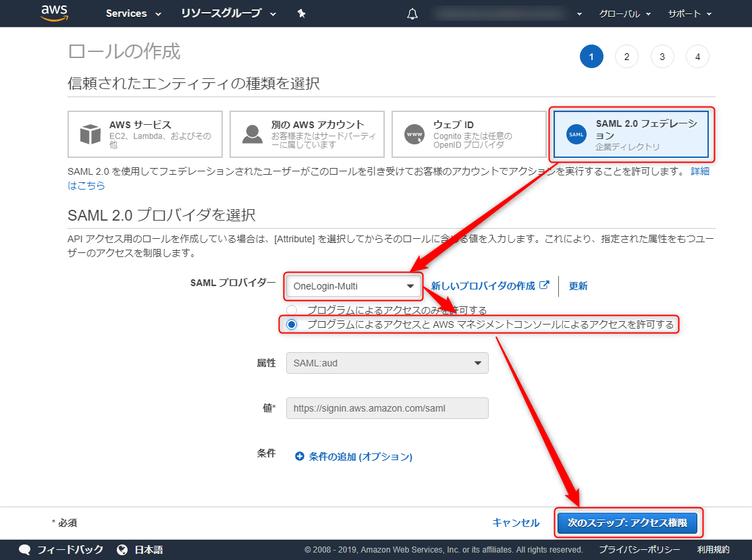This screenshot has width=752, height=560.
Task: Select プログラムによるアクセスのみを許可する radio button
Action: tap(292, 310)
